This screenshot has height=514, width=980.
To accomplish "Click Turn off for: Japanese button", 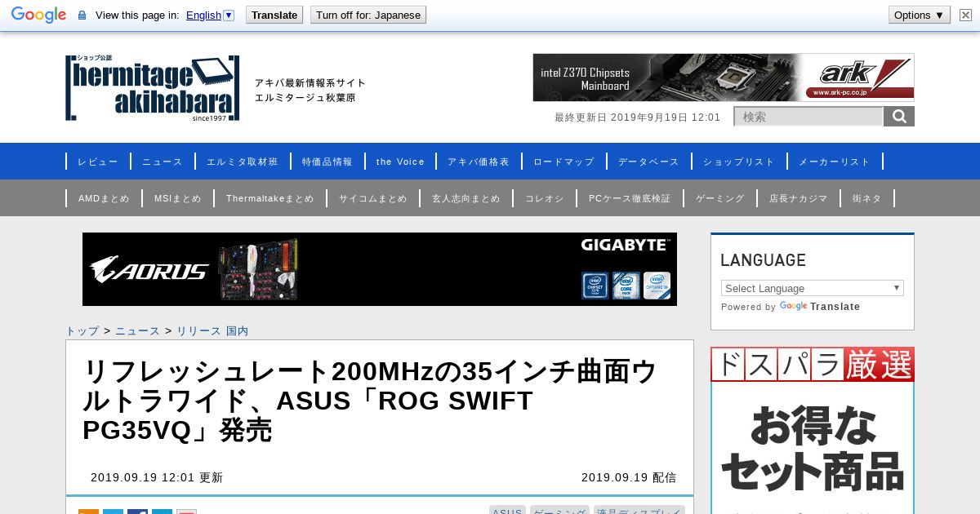I will click(x=368, y=15).
